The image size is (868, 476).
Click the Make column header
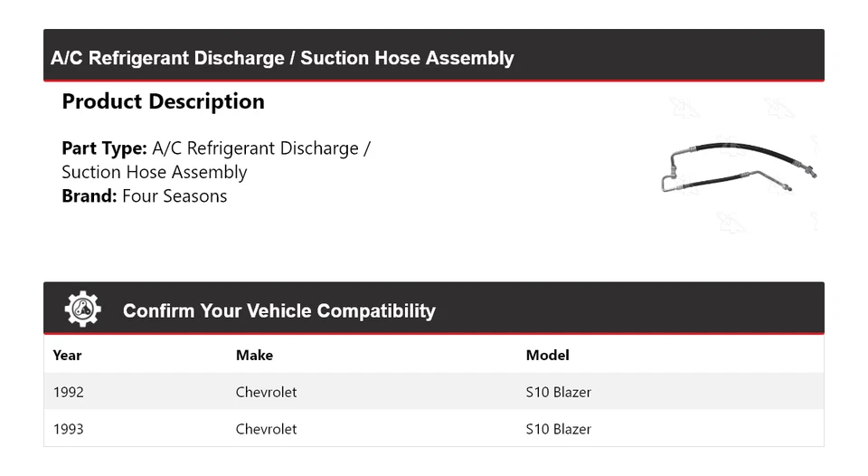click(254, 355)
